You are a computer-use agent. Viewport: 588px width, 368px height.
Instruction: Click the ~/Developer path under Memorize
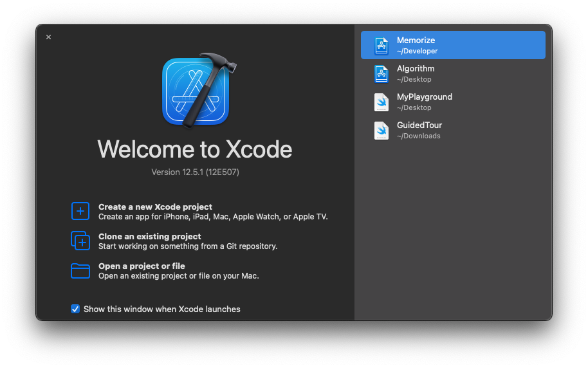pyautogui.click(x=417, y=51)
